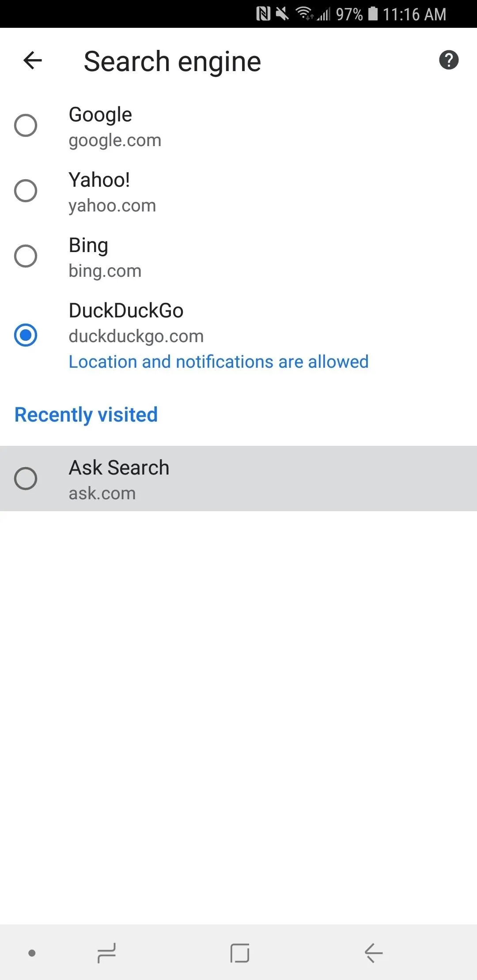Viewport: 477px width, 980px height.
Task: Tap the Wi-Fi status icon
Action: click(304, 14)
